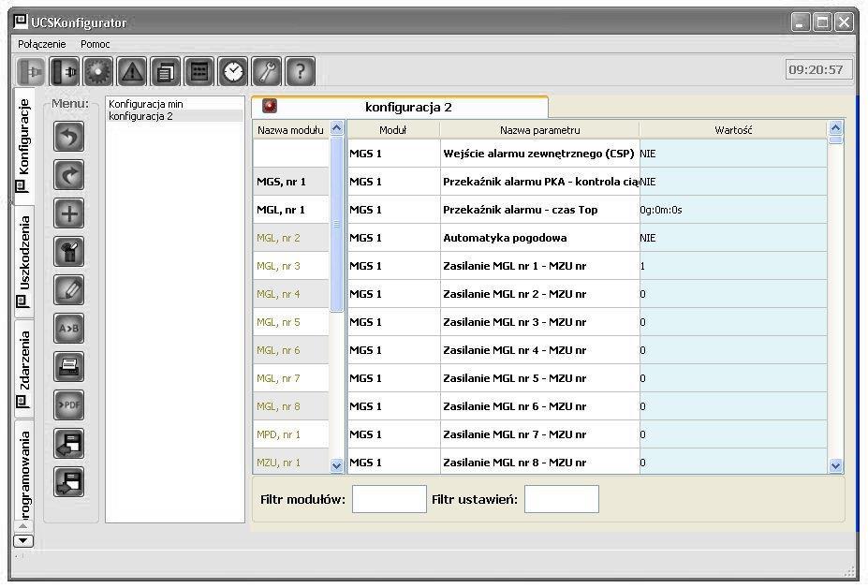Delete configuration with trash bin icon

pyautogui.click(x=69, y=252)
